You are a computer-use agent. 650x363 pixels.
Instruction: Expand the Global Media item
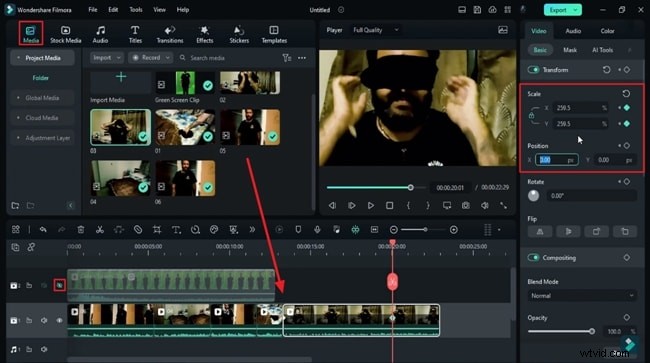(x=42, y=98)
